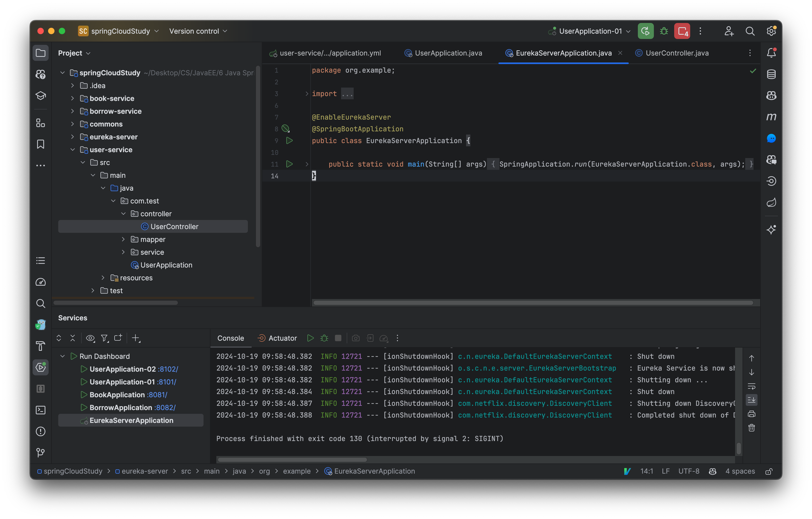Stop running processes via red stop button

click(682, 31)
